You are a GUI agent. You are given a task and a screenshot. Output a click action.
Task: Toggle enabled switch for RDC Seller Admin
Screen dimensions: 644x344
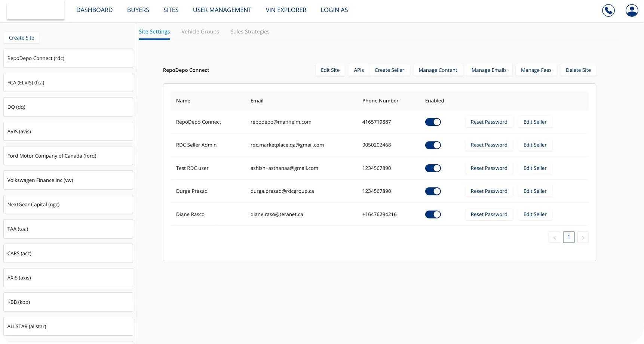tap(433, 145)
